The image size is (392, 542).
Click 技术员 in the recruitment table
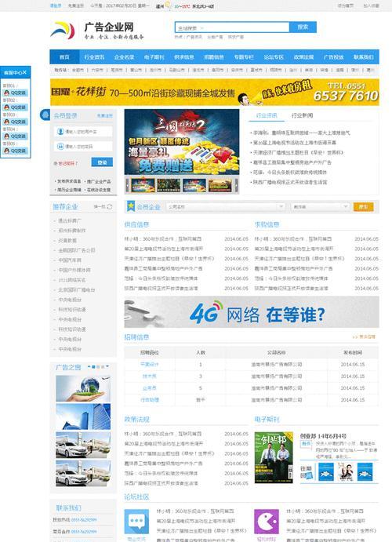(150, 376)
